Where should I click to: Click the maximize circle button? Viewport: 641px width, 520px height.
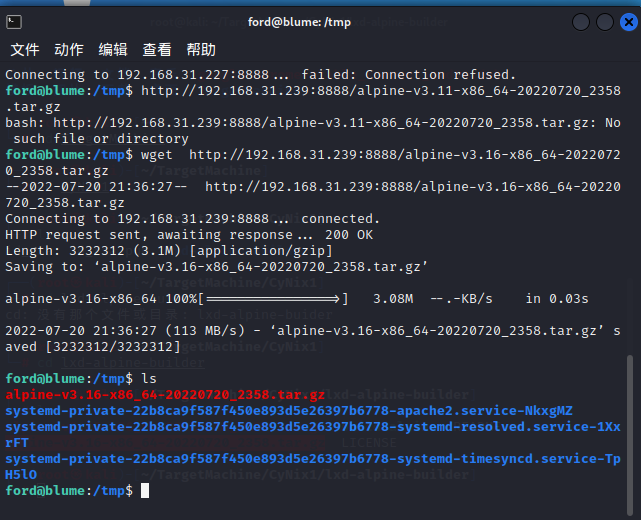tap(605, 22)
